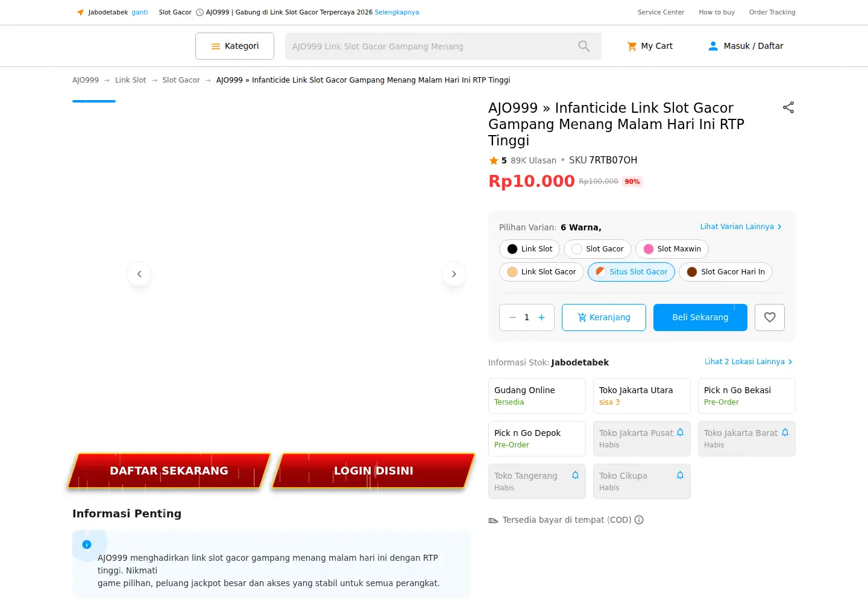Go to Slot Gacor breadcrumb
The width and height of the screenshot is (868, 603).
(181, 80)
